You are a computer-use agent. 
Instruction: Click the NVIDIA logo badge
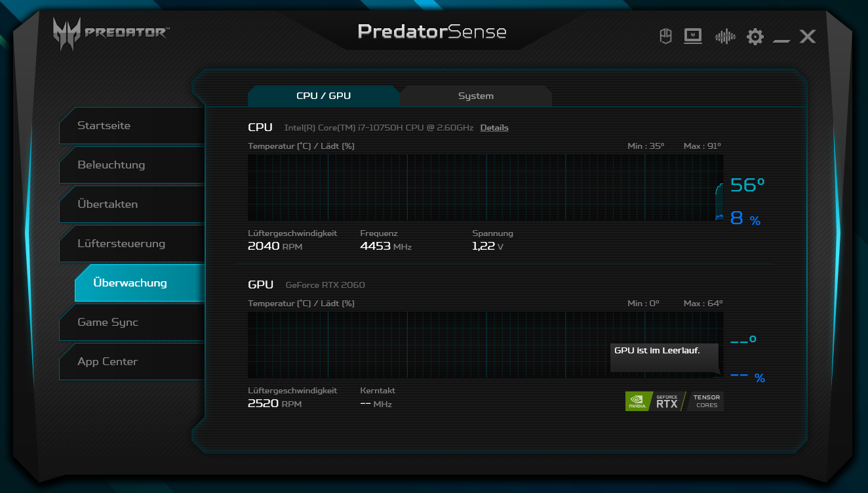[639, 401]
